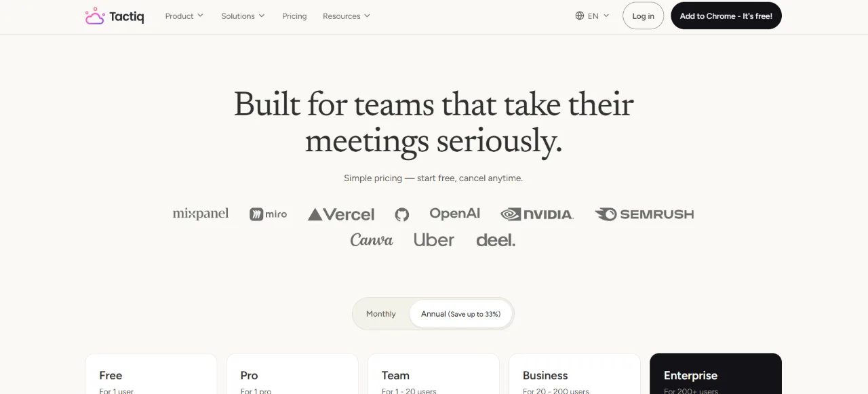The height and width of the screenshot is (394, 868).
Task: Click Add to Chrome - It's free!
Action: [x=726, y=16]
